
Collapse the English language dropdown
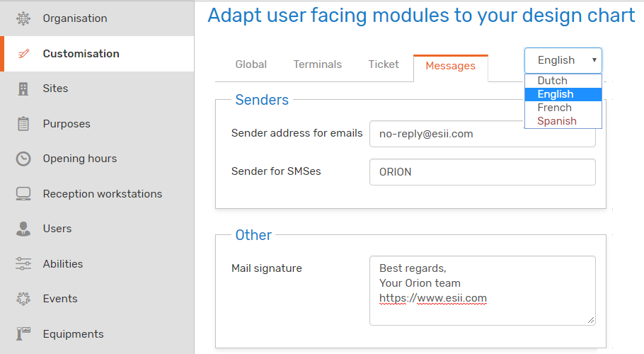click(x=563, y=60)
